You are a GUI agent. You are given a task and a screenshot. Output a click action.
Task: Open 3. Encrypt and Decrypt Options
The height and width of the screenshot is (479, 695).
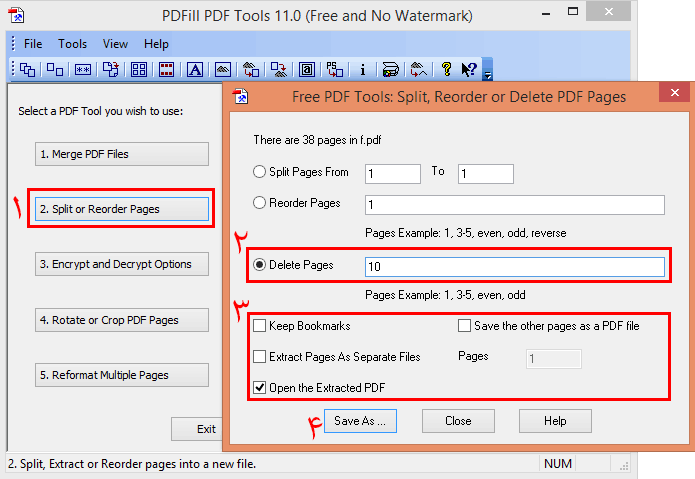click(122, 264)
